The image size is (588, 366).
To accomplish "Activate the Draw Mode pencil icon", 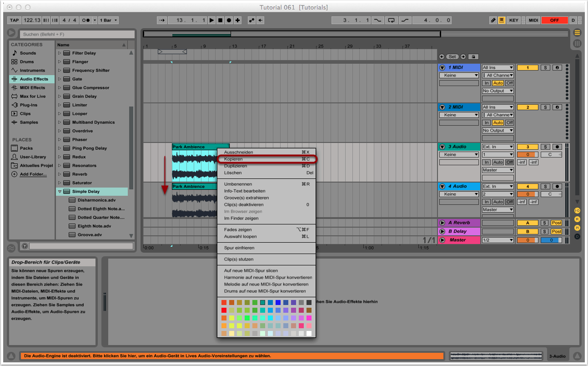I will pyautogui.click(x=493, y=20).
